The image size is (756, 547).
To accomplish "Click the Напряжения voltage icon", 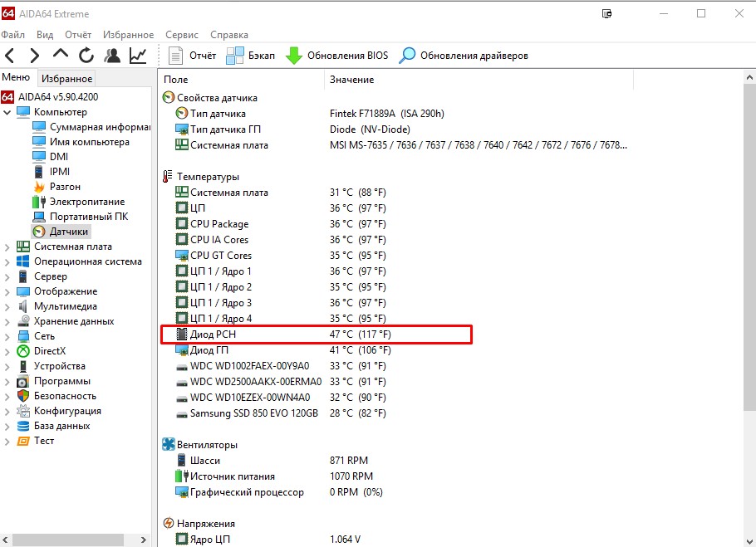I will click(169, 524).
